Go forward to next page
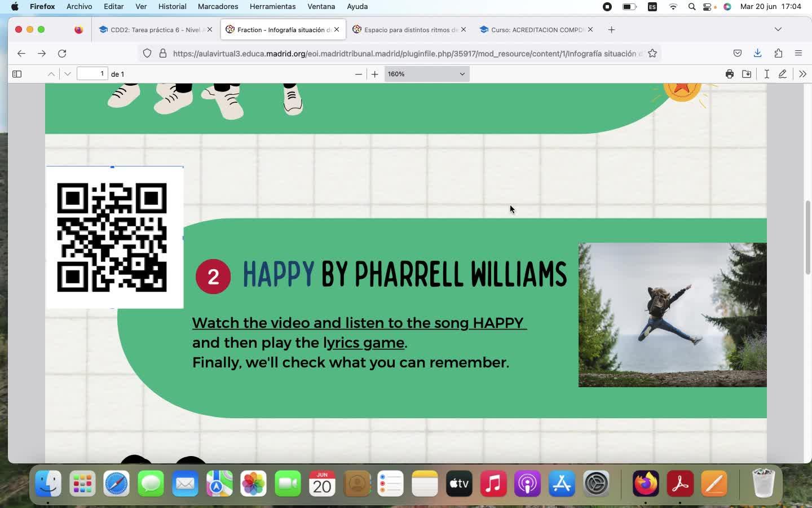The height and width of the screenshot is (508, 812). pyautogui.click(x=42, y=53)
